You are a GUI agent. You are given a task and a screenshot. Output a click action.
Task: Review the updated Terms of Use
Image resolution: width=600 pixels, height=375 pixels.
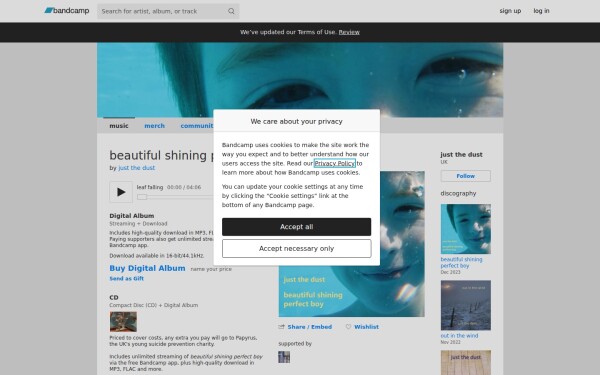(349, 32)
